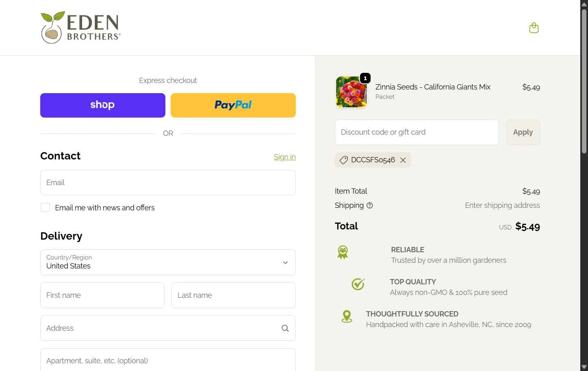Viewport: 588px width, 371px height.
Task: Click the Thoughtfully Sourced location pin icon
Action: 347,316
